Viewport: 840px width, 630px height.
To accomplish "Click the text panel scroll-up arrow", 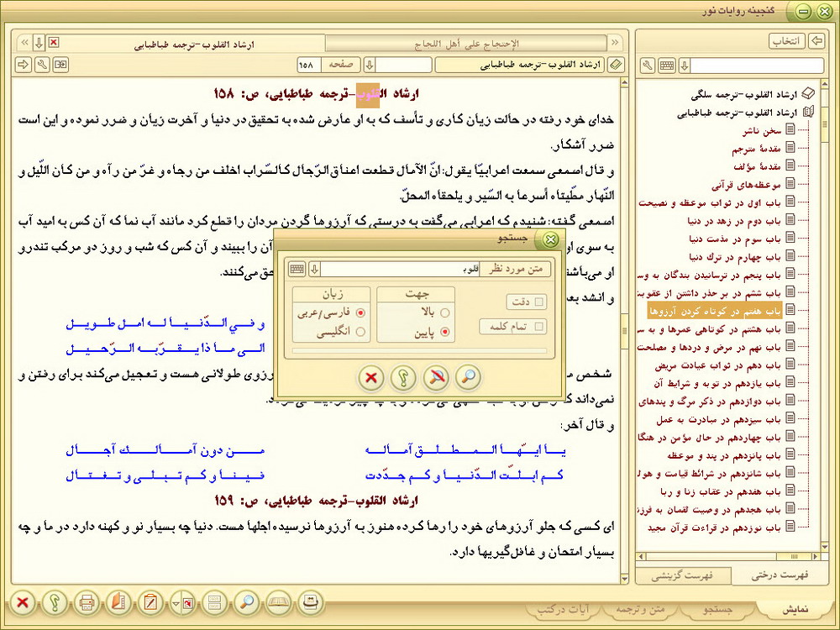I will pyautogui.click(x=624, y=82).
